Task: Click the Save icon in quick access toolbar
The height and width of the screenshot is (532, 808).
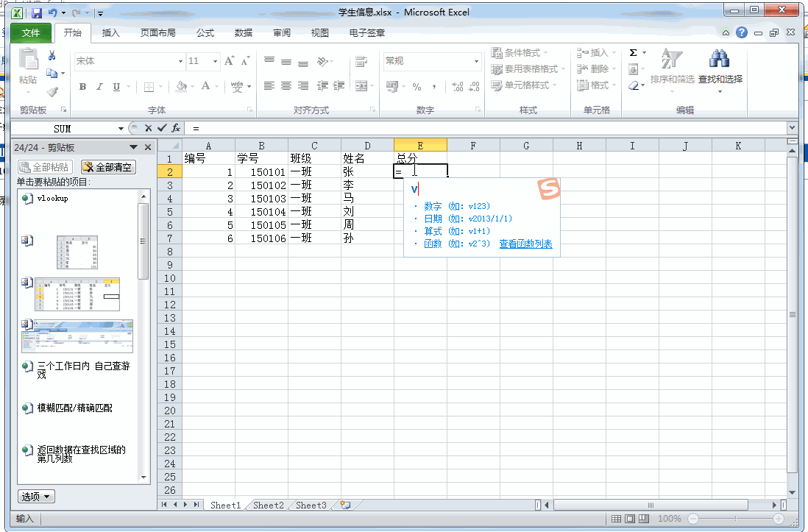Action: pos(37,13)
